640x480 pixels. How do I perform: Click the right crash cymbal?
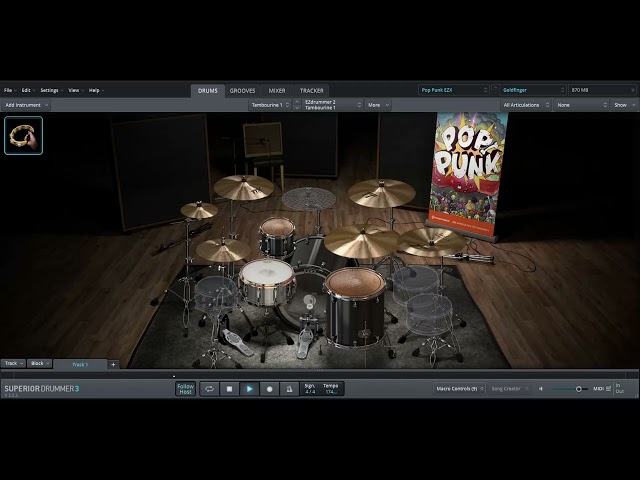point(382,193)
